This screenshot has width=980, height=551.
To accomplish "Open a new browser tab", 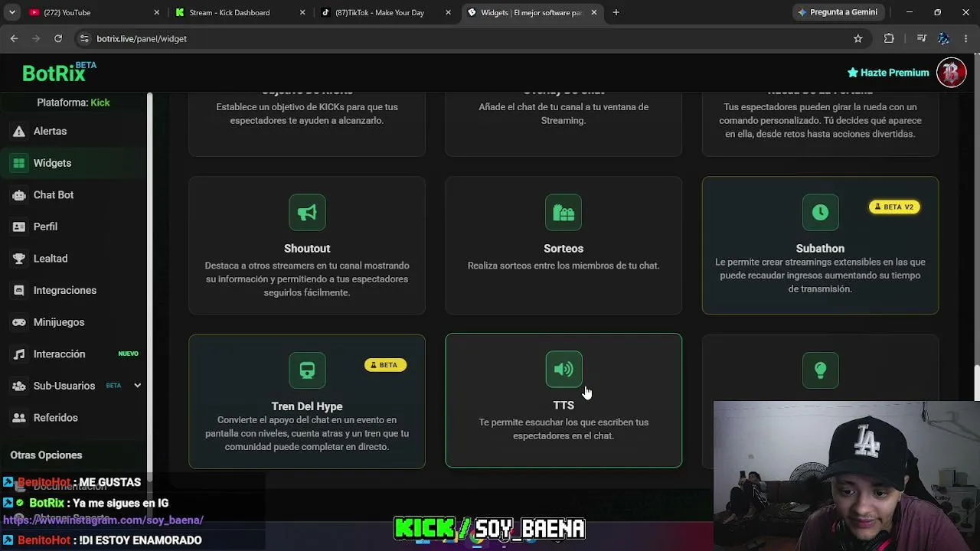I will [616, 12].
